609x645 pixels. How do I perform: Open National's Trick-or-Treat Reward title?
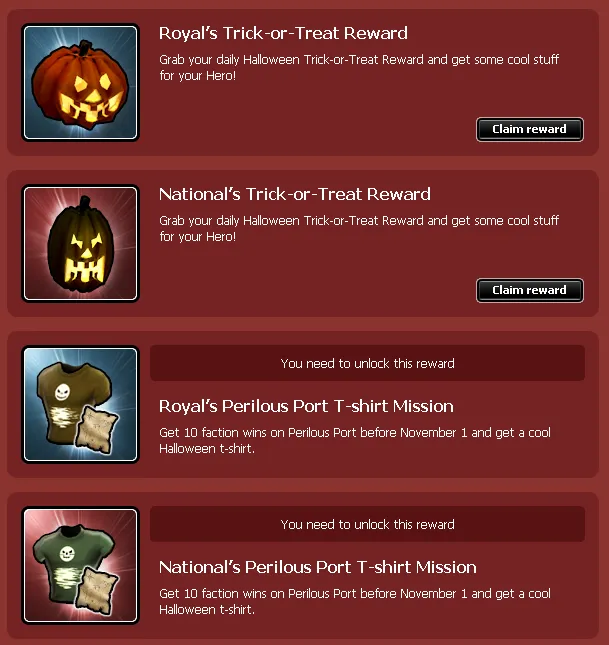[x=295, y=194]
